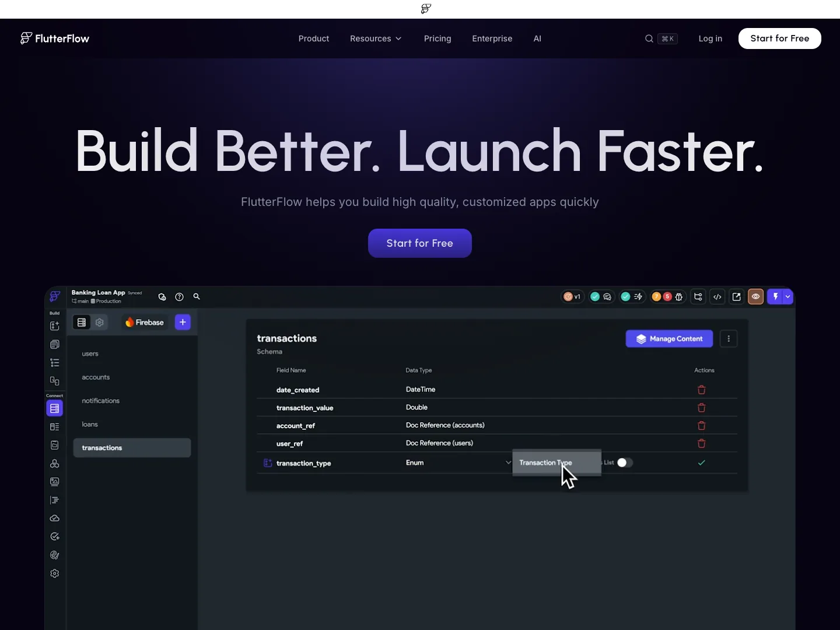The image size is (840, 630).
Task: Open the three-dot menu beside Manage Content
Action: [729, 339]
